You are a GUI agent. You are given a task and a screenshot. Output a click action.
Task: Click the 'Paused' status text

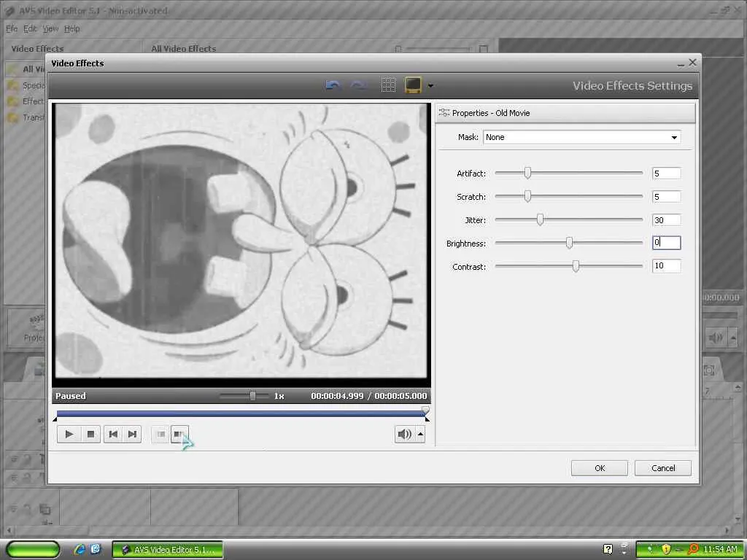point(71,396)
